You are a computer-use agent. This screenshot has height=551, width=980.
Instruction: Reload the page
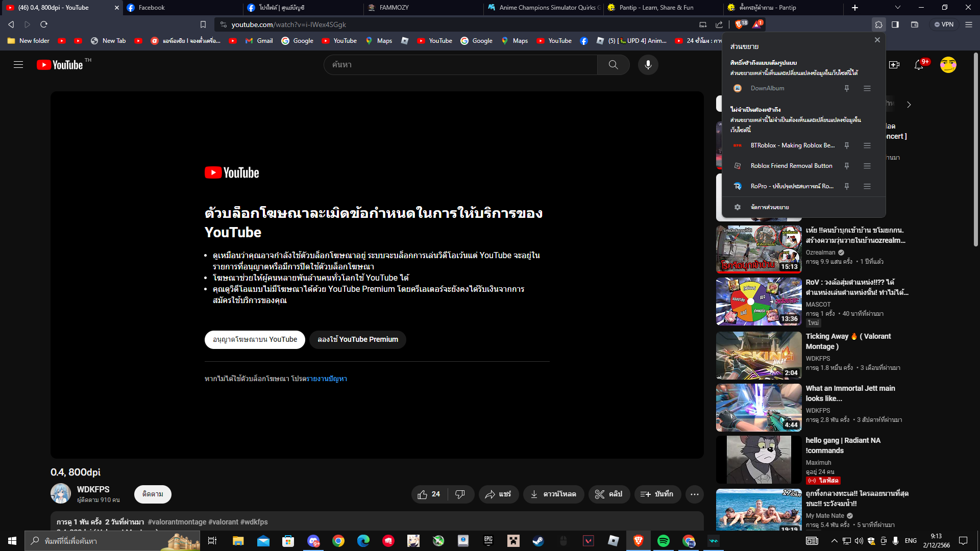pos(44,24)
